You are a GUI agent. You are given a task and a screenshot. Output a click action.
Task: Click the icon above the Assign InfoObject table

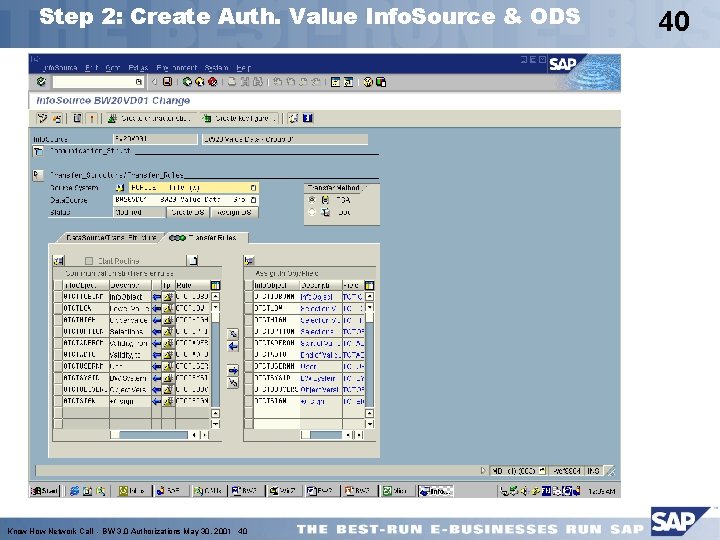point(249,260)
